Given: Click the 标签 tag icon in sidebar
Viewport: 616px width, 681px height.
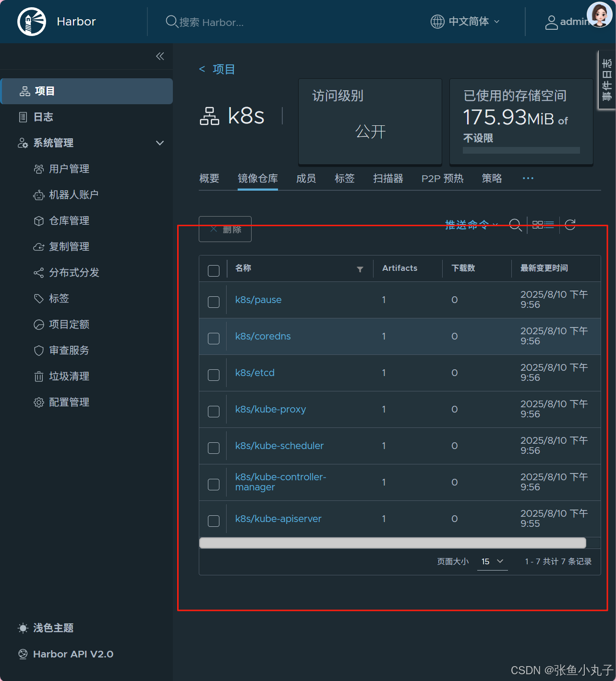Looking at the screenshot, I should tap(39, 299).
